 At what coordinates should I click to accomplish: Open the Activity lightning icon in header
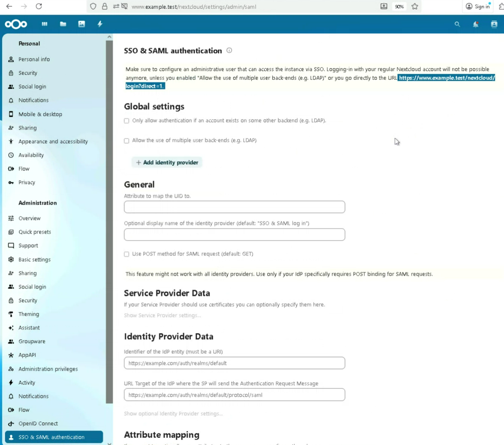click(100, 24)
